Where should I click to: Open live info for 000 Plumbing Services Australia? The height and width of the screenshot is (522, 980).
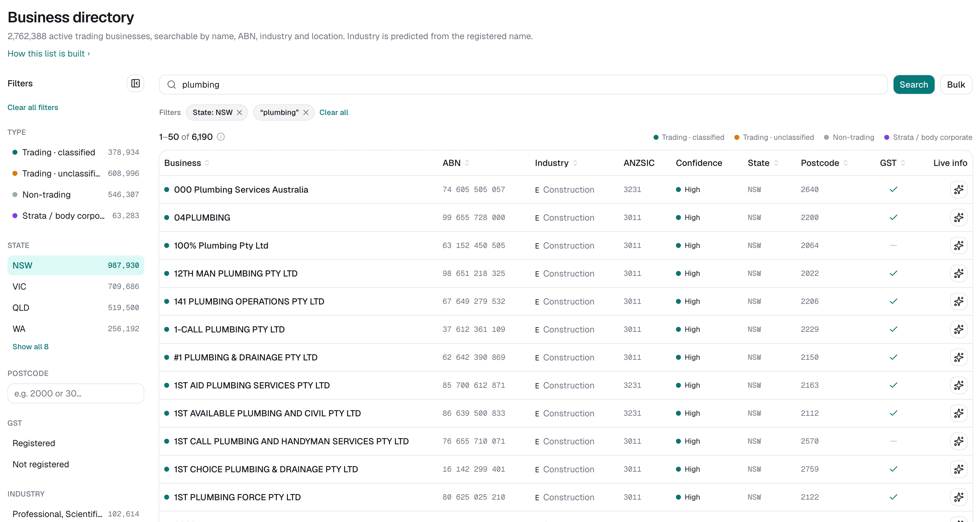tap(959, 189)
